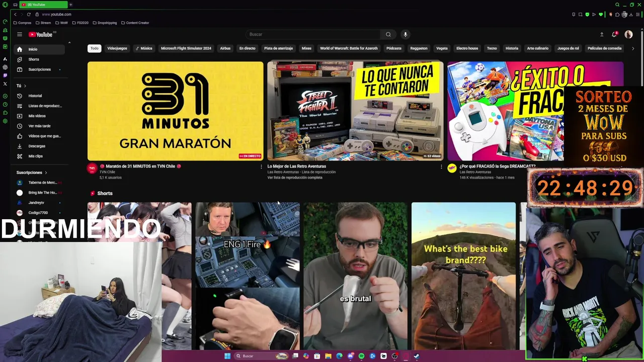This screenshot has height=362, width=644.
Task: Select the Todo filter chip
Action: (x=94, y=48)
